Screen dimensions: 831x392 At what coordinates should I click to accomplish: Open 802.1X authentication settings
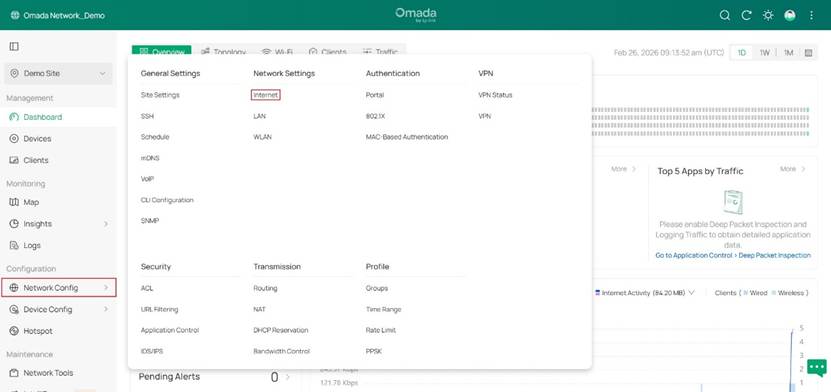(x=376, y=116)
